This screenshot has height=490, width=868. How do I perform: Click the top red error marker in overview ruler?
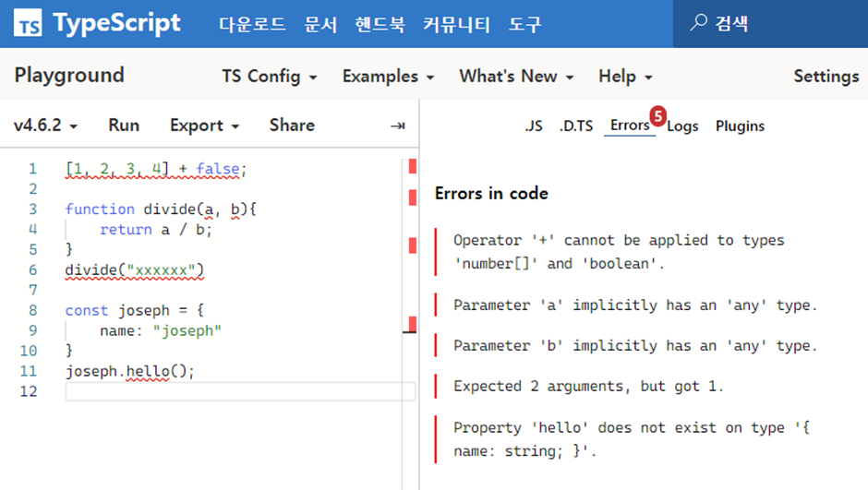pos(413,166)
